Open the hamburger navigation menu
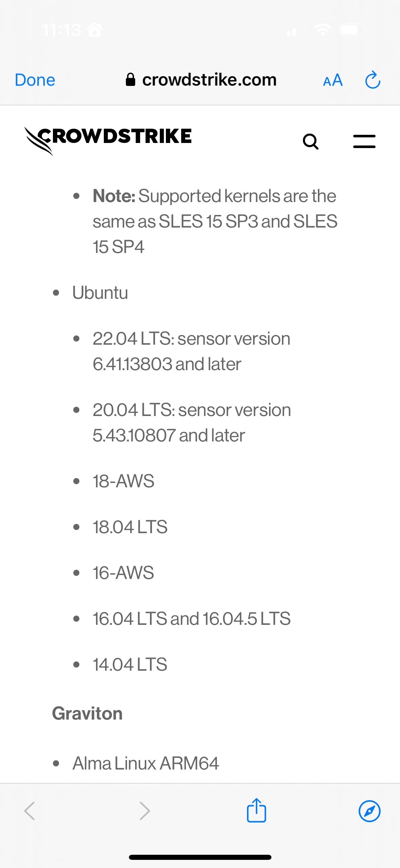This screenshot has width=400, height=868. tap(364, 141)
